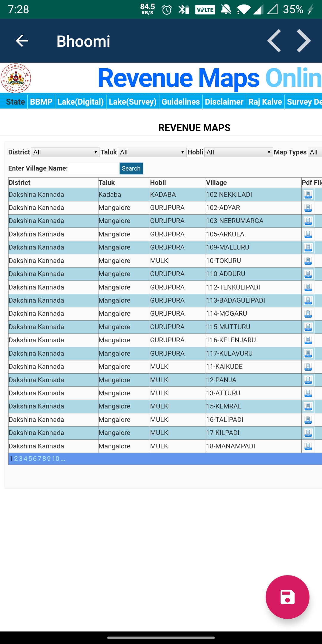Open PDF file for 116-KELENJARU

click(x=308, y=340)
